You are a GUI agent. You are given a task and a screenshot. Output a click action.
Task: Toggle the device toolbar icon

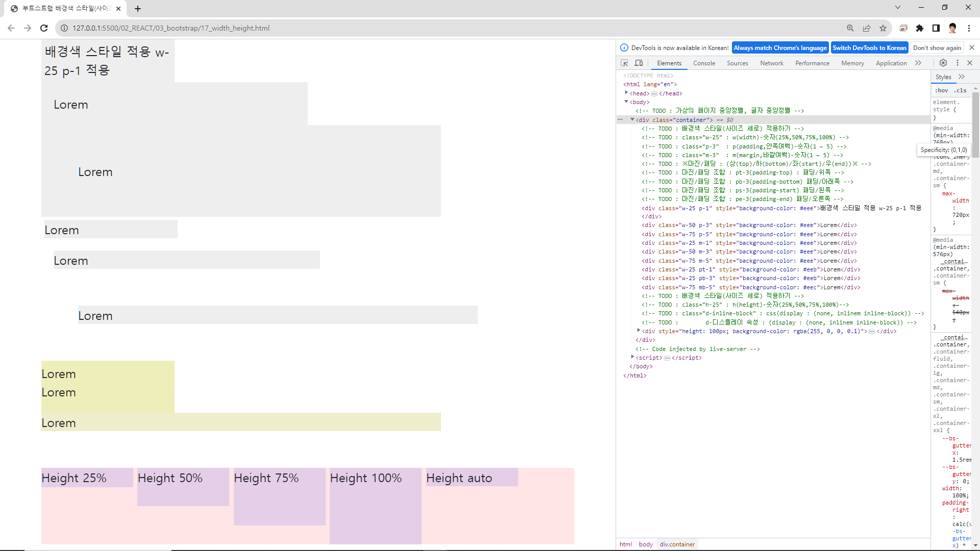click(639, 63)
